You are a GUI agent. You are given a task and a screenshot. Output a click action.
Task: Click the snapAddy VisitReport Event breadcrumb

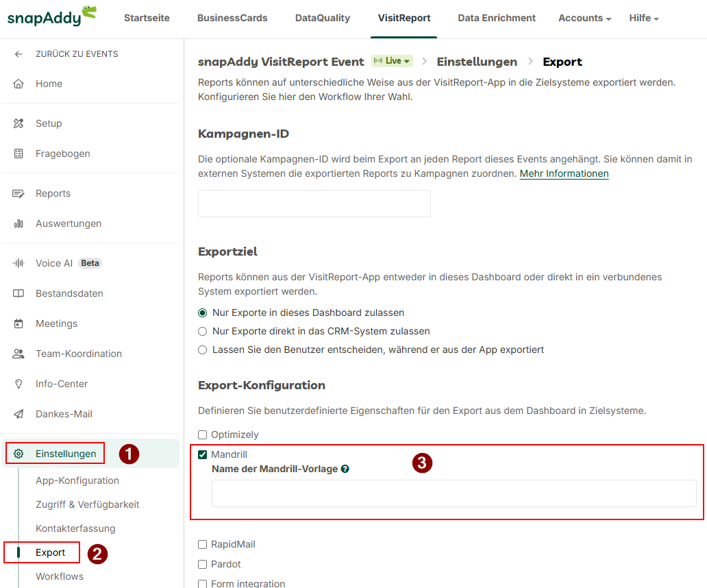[x=280, y=62]
